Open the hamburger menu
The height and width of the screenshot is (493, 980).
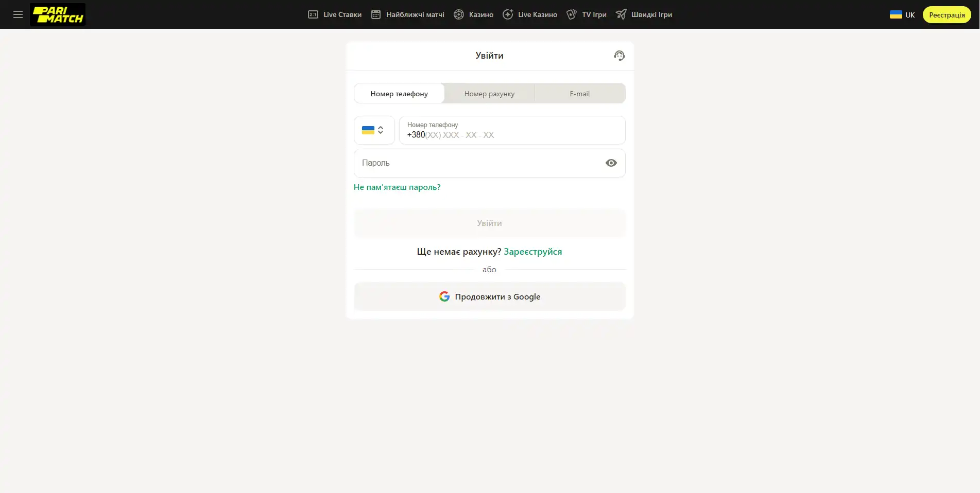18,14
